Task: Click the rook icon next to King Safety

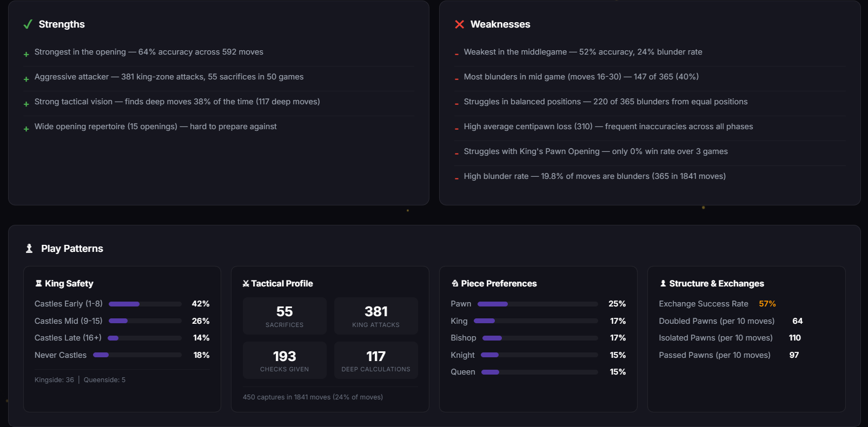Action: [38, 284]
